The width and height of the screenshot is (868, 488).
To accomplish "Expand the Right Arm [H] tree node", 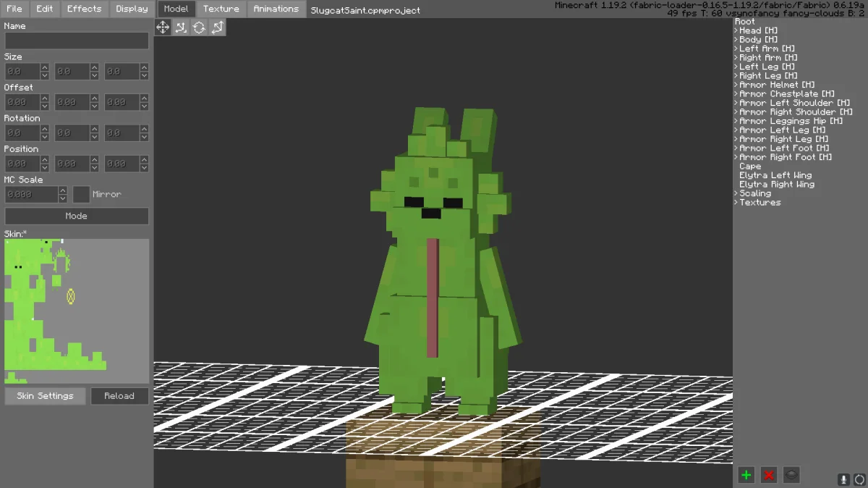I will click(736, 58).
